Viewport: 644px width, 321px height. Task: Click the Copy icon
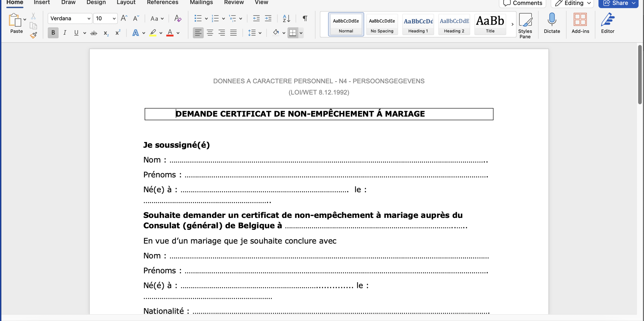[x=33, y=26]
